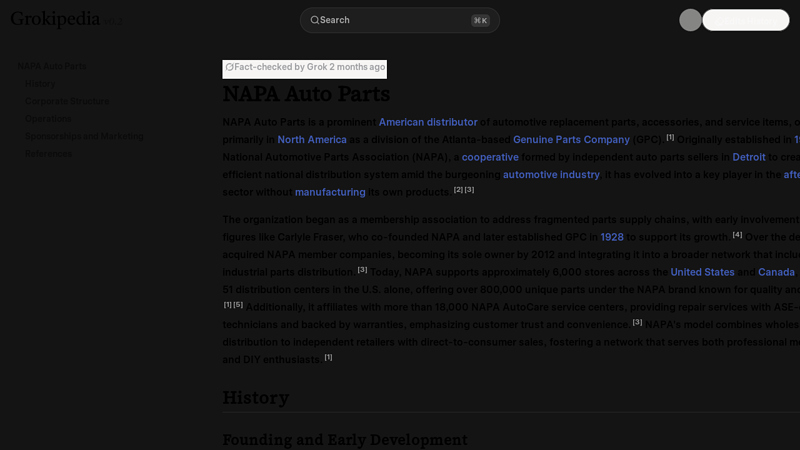Open citation [4] after 'support its growth'
The height and width of the screenshot is (450, 800).
pyautogui.click(x=737, y=235)
